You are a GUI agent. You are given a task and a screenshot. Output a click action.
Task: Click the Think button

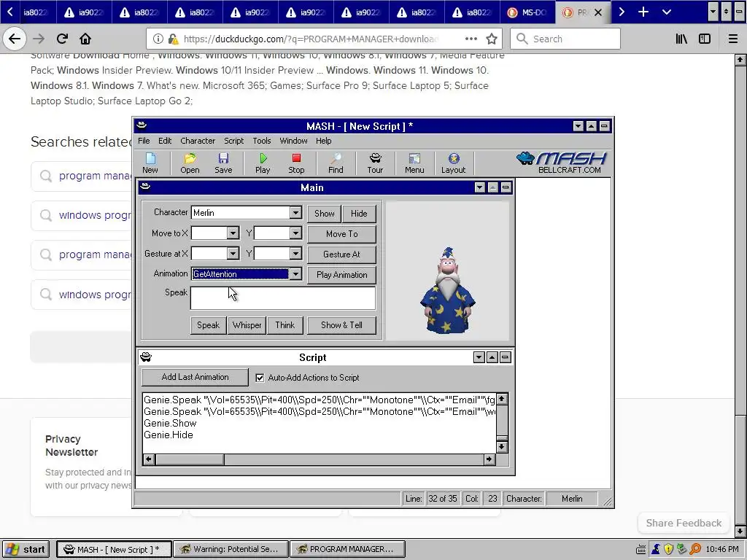[285, 325]
